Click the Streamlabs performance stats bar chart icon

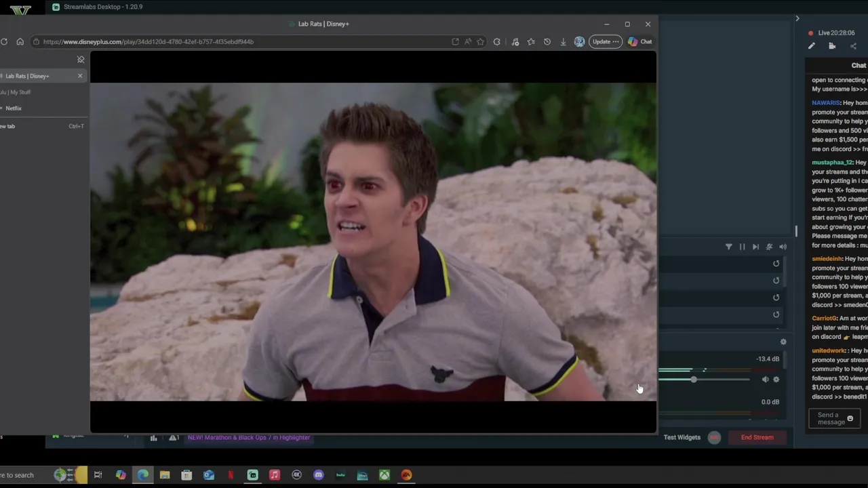pyautogui.click(x=153, y=438)
